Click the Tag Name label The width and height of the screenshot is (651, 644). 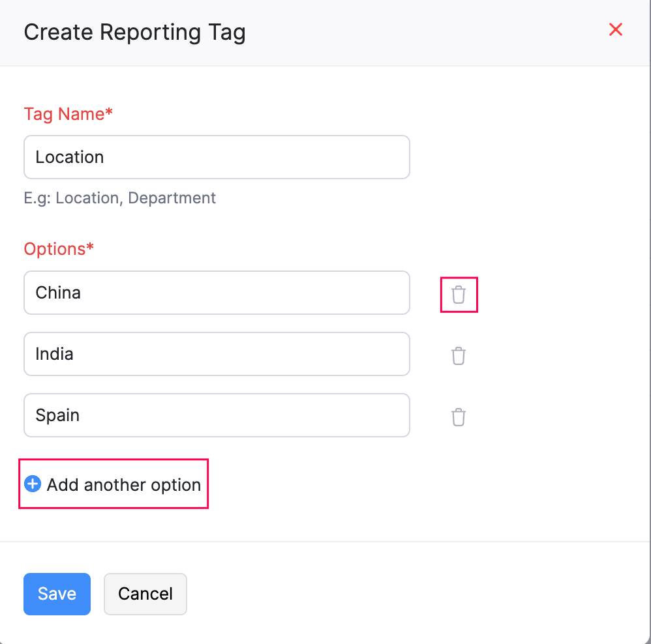pyautogui.click(x=68, y=114)
